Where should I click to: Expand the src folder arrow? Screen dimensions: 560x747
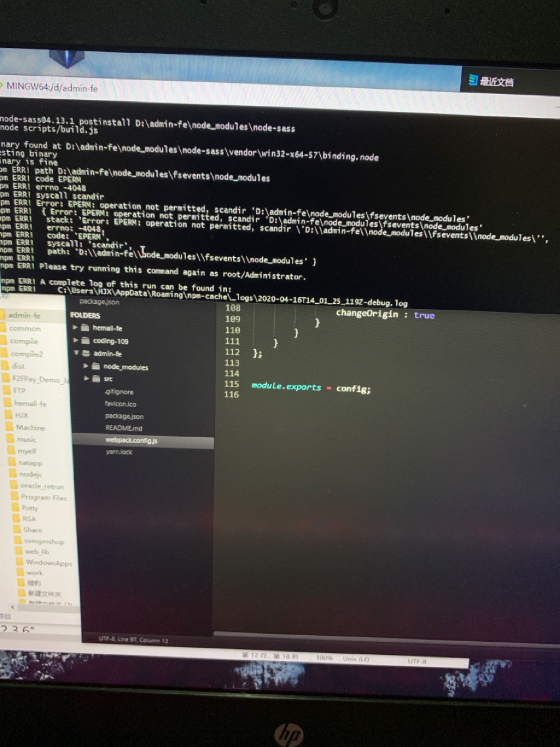tap(86, 378)
